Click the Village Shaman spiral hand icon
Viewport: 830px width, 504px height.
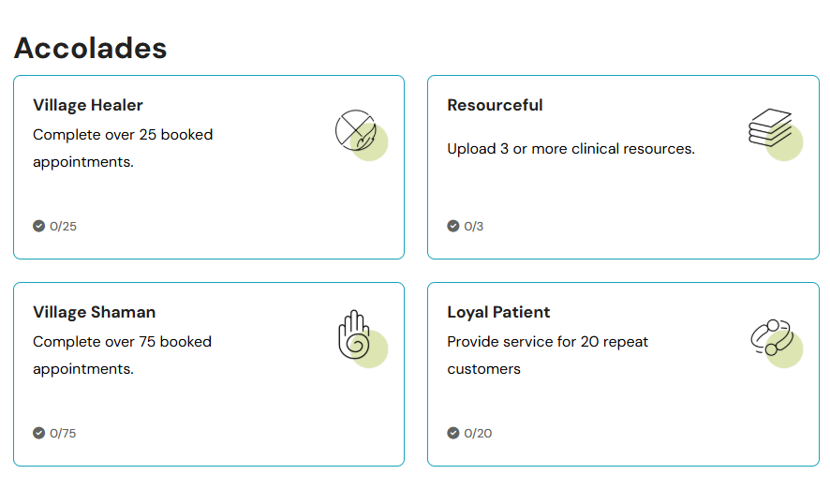point(358,338)
